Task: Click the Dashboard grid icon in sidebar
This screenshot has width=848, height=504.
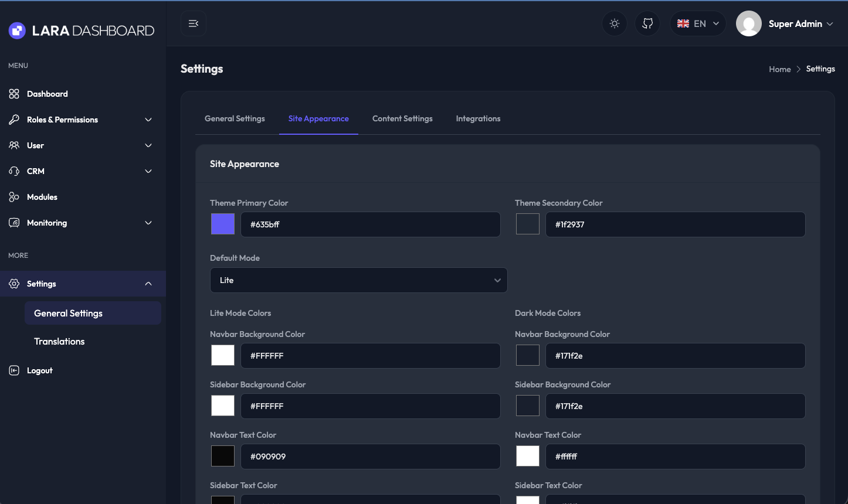Action: pyautogui.click(x=14, y=94)
